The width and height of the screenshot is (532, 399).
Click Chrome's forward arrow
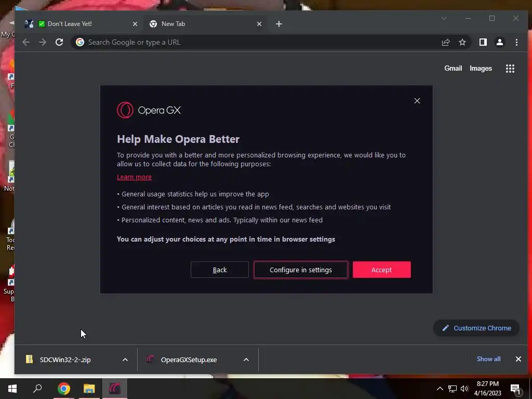(x=43, y=42)
